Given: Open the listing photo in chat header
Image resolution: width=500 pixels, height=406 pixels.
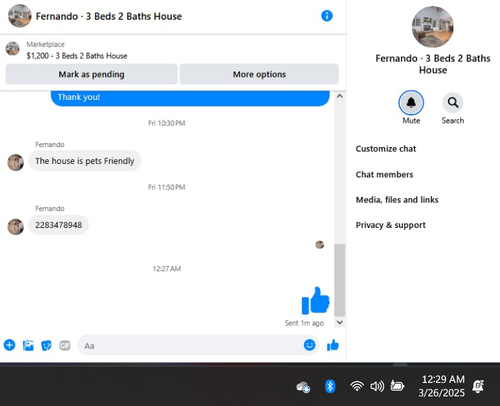Looking at the screenshot, I should tap(20, 16).
